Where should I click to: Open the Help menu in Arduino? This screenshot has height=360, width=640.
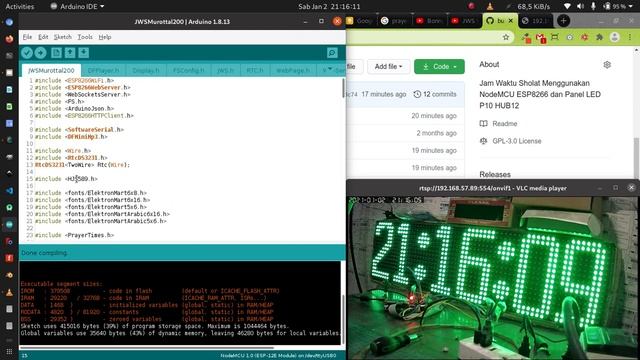pos(105,37)
